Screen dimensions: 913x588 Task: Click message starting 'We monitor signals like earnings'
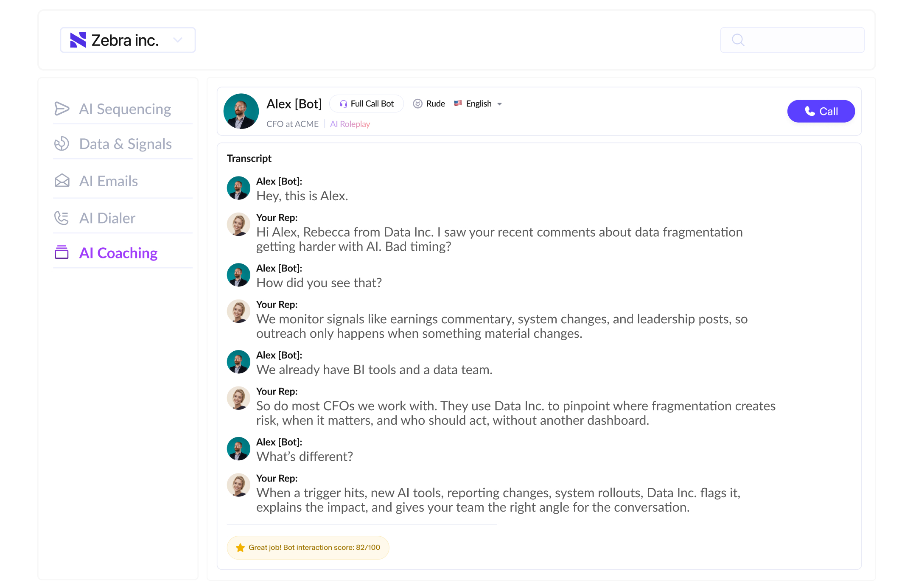(x=502, y=326)
